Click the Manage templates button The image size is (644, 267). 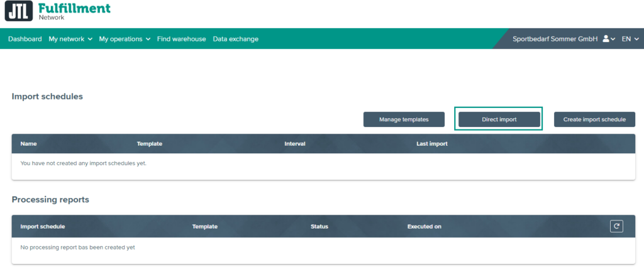pos(404,119)
